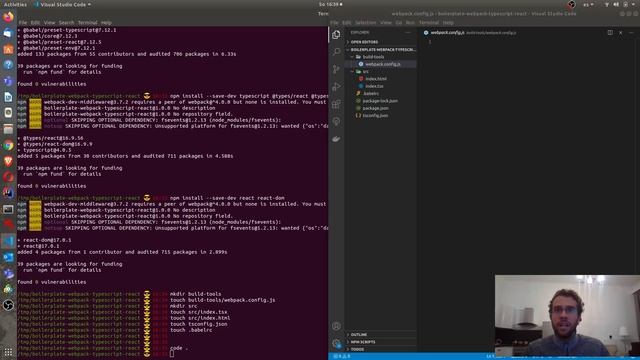Viewport: 640px width, 360px height.
Task: Collapse the src folder
Action: pos(381,71)
